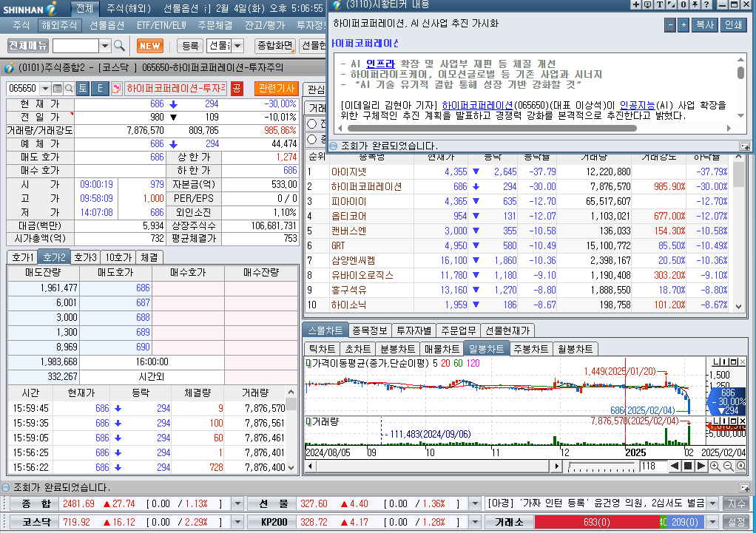Click the stock search magnifier next to 065650
The height and width of the screenshot is (533, 756).
(x=69, y=88)
